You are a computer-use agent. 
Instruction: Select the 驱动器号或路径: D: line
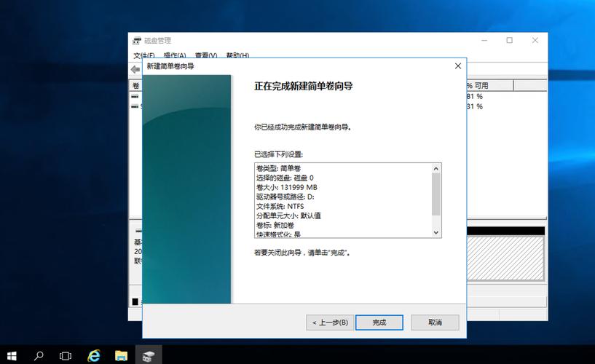tap(285, 197)
